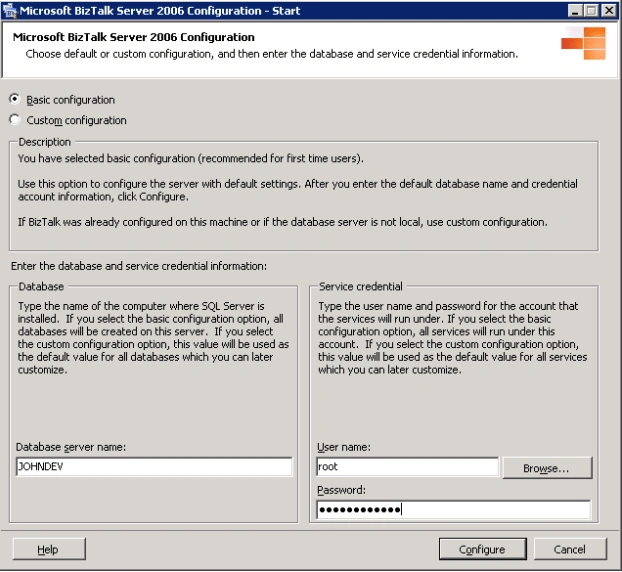Click the Browse... button
The width and height of the screenshot is (622, 572).
[x=547, y=468]
